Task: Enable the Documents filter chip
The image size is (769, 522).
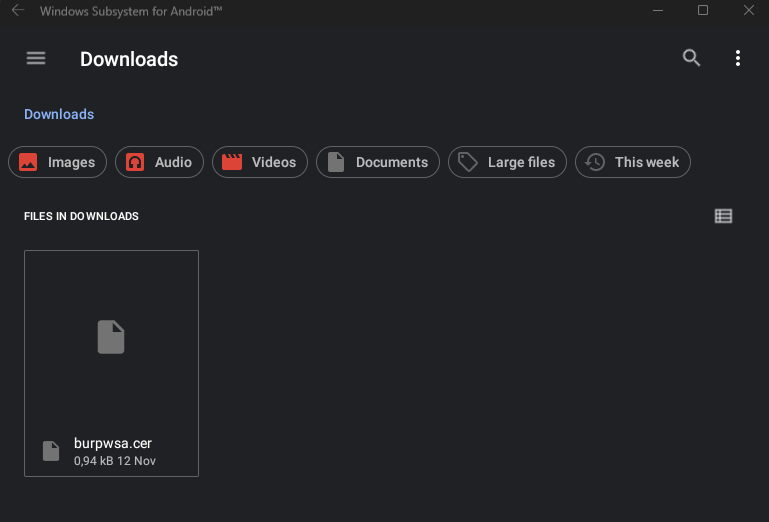Action: (378, 162)
